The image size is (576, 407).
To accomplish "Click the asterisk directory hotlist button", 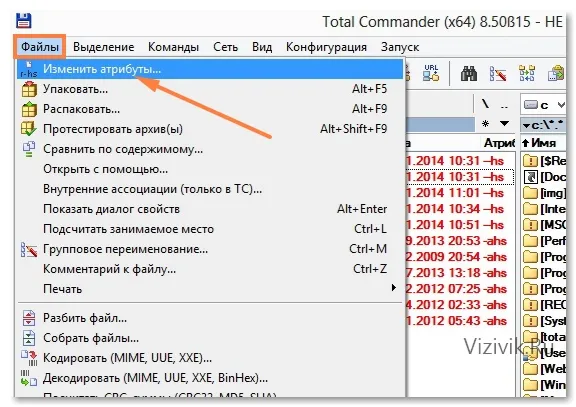I will (485, 124).
